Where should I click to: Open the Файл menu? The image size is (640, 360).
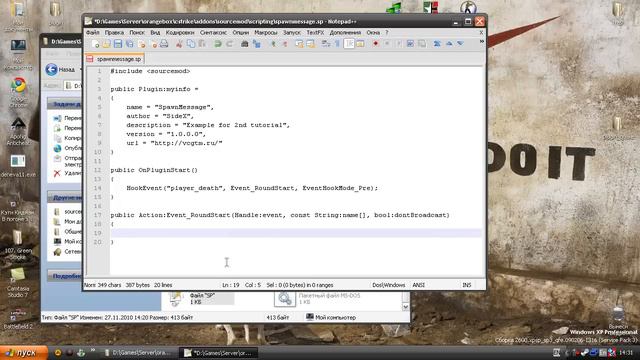coord(92,32)
